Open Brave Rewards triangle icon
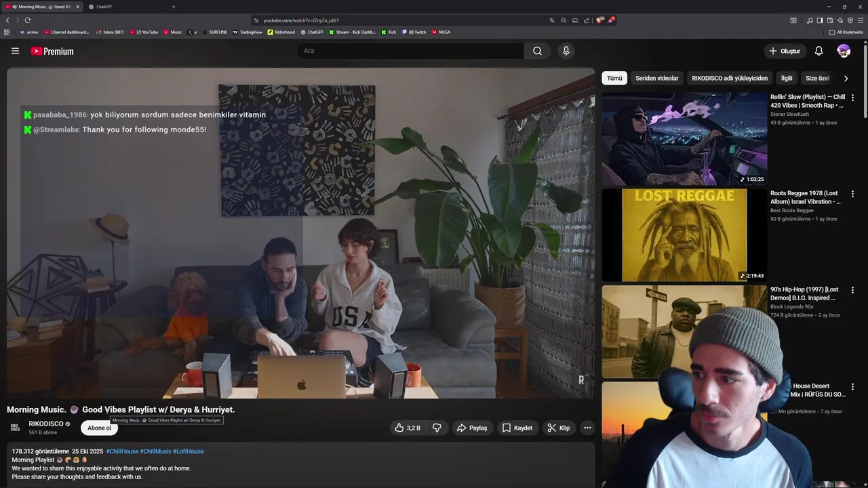This screenshot has width=868, height=488. pos(611,20)
